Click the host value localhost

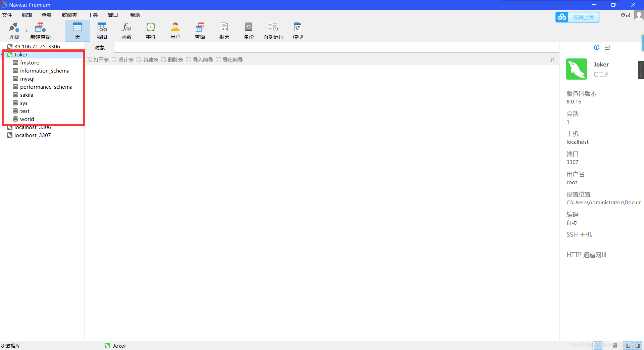click(578, 142)
